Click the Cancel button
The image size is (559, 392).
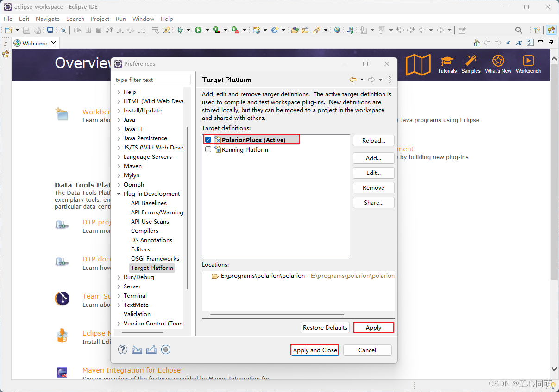coord(367,350)
